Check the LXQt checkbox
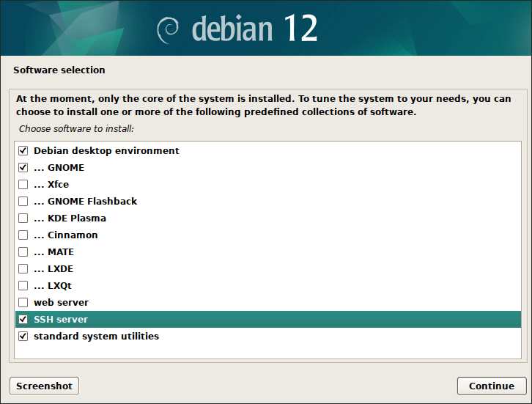This screenshot has height=404, width=532. click(x=23, y=285)
